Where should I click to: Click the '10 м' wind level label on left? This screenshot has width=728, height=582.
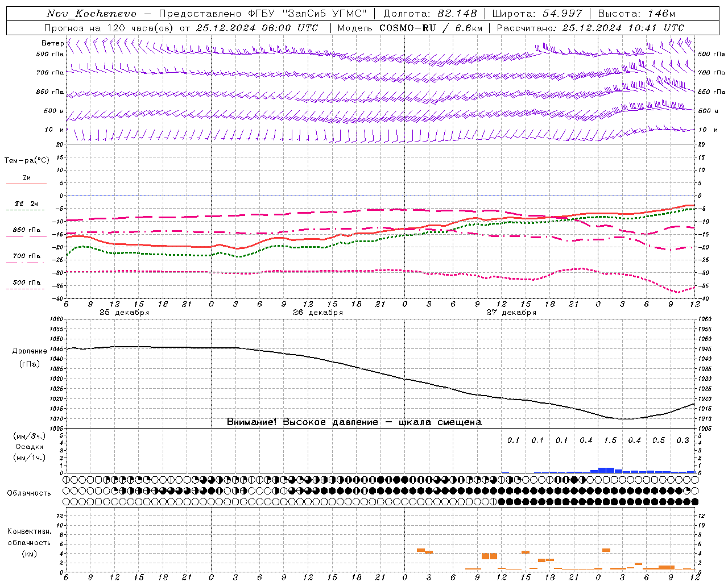click(55, 130)
